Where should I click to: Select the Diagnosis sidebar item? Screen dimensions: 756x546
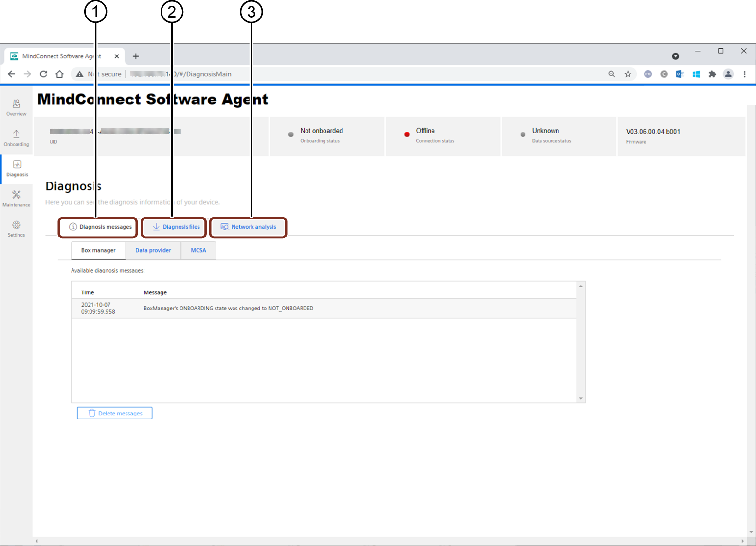pyautogui.click(x=17, y=168)
